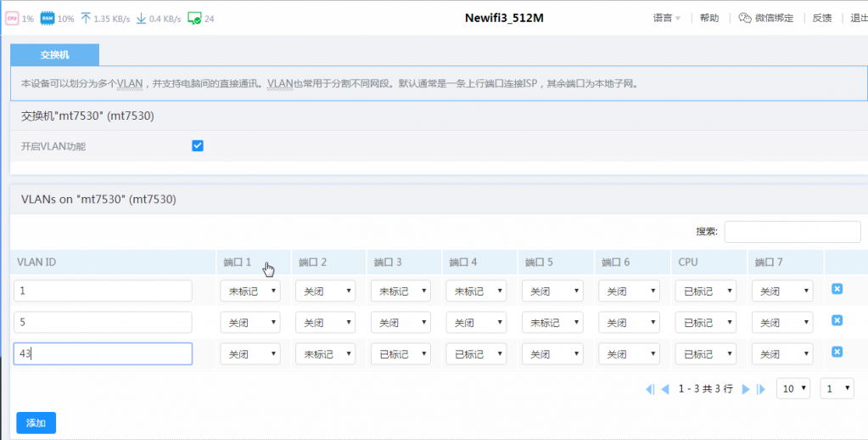Open 端口 3 dropdown for VLAN 43

pos(400,353)
